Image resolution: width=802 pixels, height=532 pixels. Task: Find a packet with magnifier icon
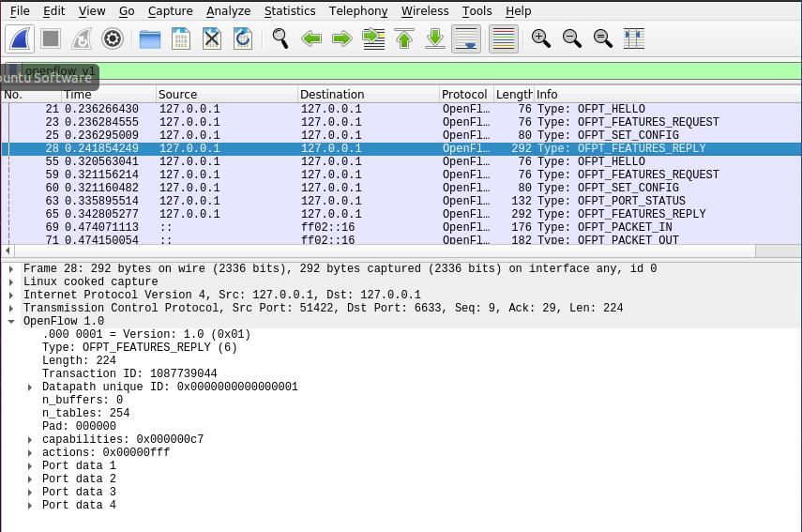click(x=280, y=38)
